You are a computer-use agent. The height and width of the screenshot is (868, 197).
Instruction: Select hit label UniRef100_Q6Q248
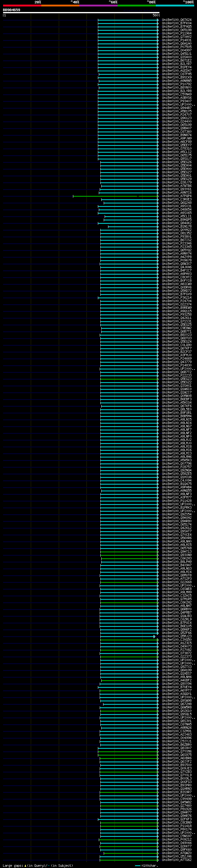(x=177, y=203)
